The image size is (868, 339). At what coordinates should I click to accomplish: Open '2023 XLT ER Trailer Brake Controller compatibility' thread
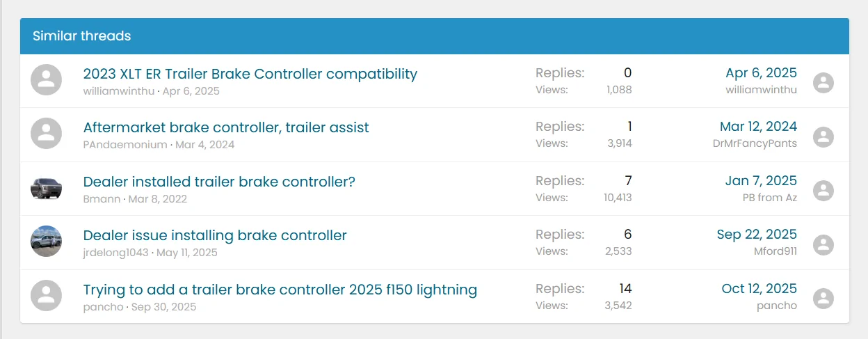(250, 74)
